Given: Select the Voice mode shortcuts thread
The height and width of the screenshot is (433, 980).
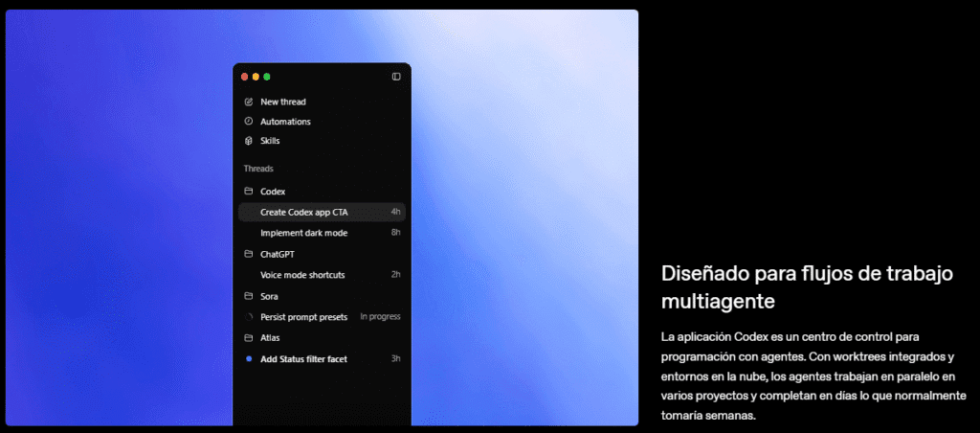Looking at the screenshot, I should (x=302, y=275).
